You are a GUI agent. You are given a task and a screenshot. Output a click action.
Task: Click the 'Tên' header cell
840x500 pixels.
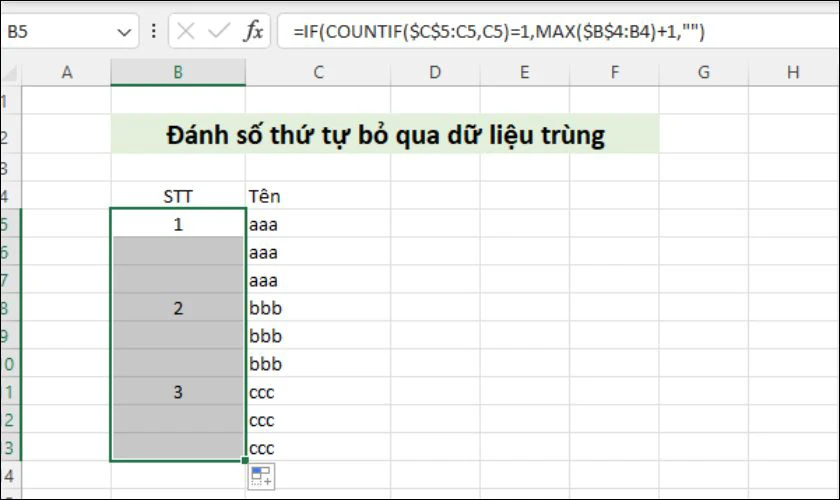coord(318,196)
